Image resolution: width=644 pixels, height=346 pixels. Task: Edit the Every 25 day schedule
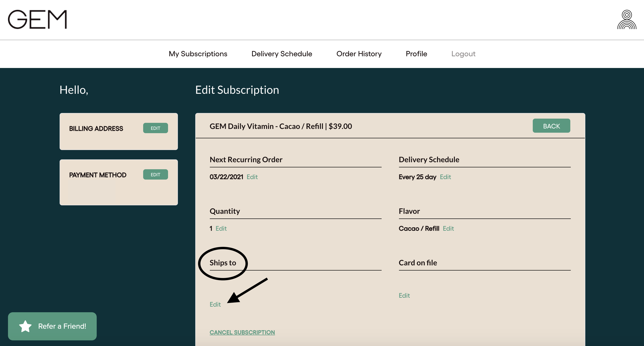pyautogui.click(x=445, y=177)
